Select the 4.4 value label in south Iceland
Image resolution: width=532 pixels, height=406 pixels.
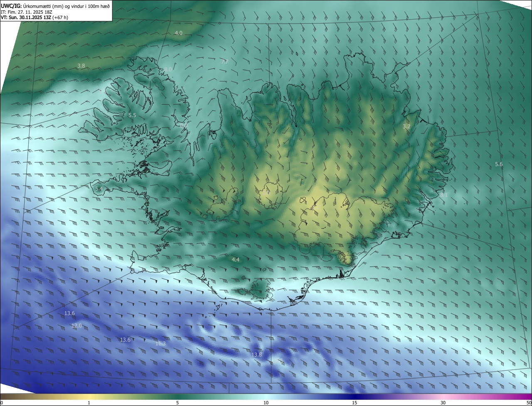click(236, 260)
